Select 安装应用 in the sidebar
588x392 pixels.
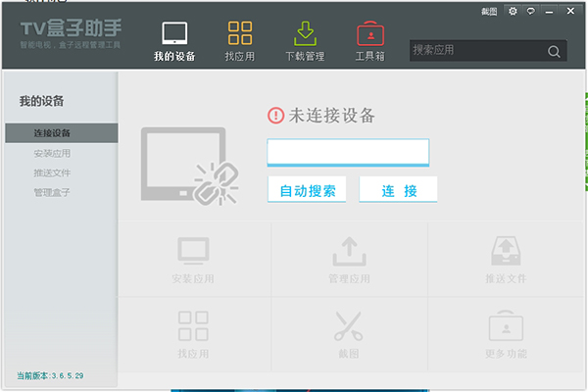click(52, 154)
